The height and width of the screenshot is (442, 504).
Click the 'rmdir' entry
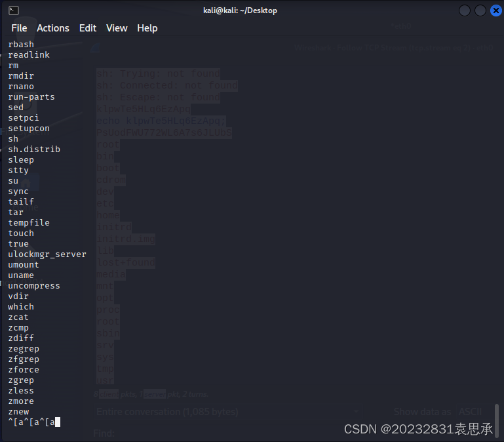21,76
